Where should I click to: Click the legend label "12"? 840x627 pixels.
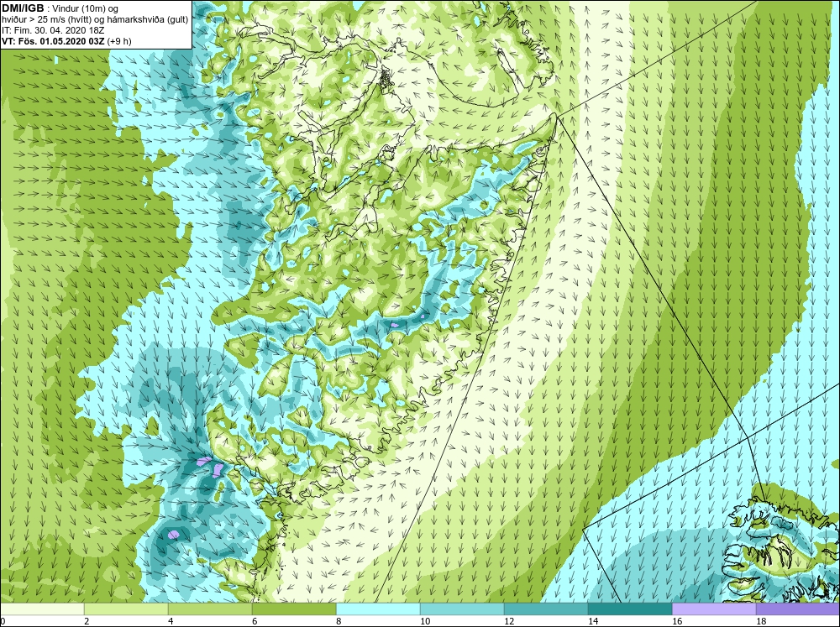tap(508, 621)
